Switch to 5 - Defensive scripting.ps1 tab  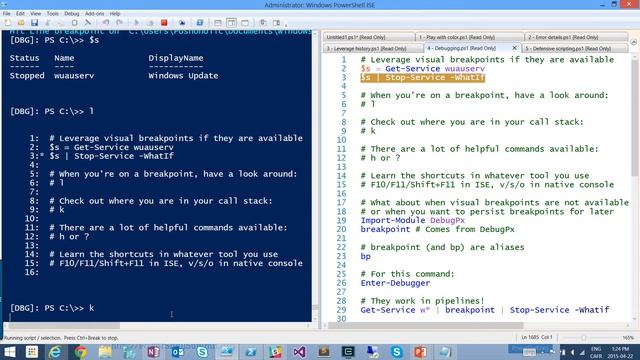575,48
